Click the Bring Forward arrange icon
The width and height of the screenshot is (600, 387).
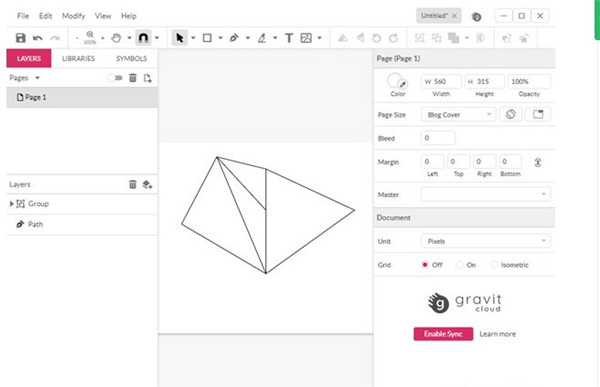[507, 38]
